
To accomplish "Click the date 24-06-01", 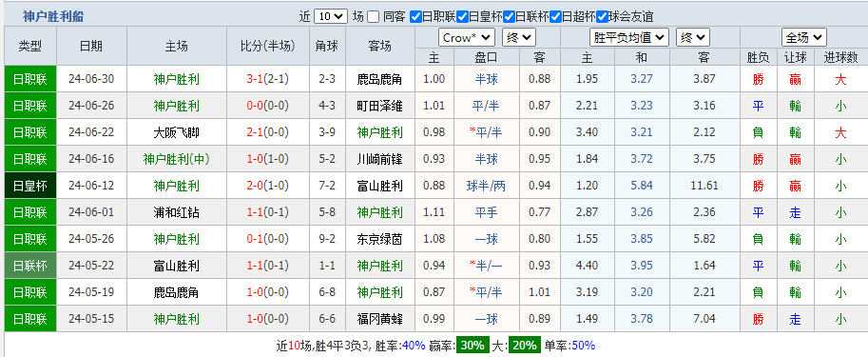I will click(91, 212).
